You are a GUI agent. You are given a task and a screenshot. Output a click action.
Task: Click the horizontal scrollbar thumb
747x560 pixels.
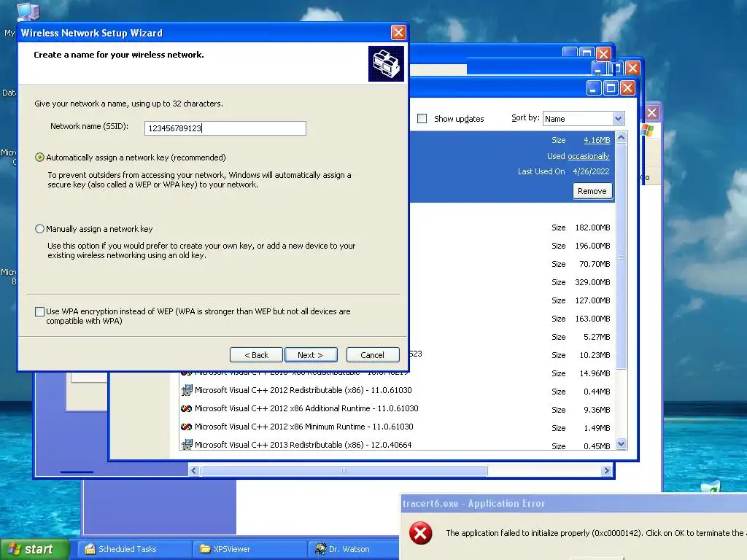pyautogui.click(x=344, y=470)
